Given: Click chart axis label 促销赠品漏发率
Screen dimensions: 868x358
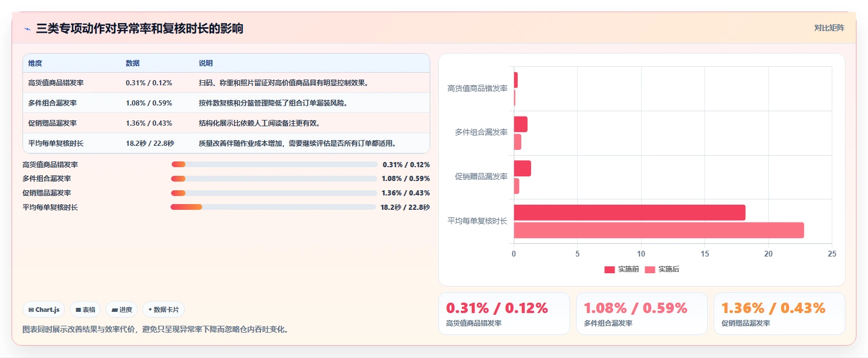Looking at the screenshot, I should point(481,176).
